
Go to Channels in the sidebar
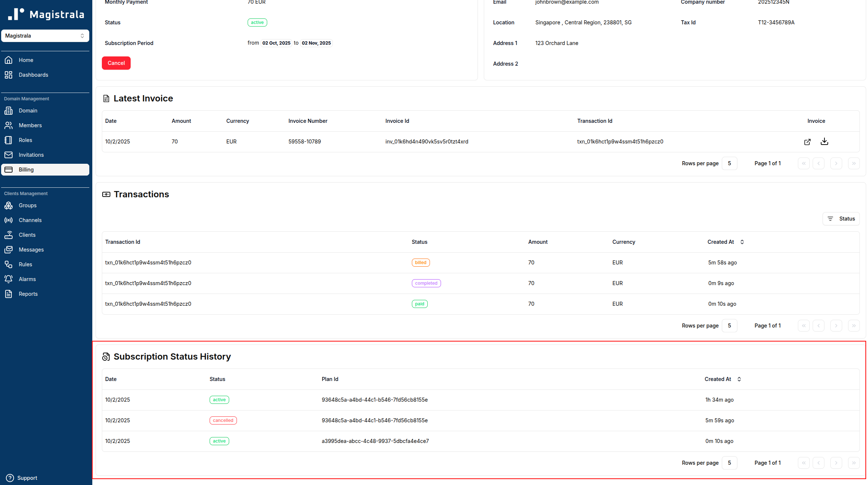tap(30, 220)
